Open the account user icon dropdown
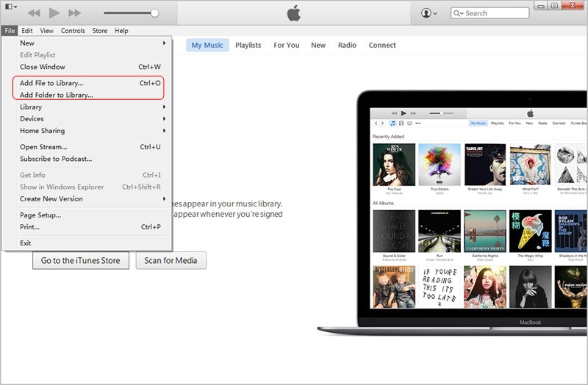The height and width of the screenshot is (385, 588). coord(429,13)
